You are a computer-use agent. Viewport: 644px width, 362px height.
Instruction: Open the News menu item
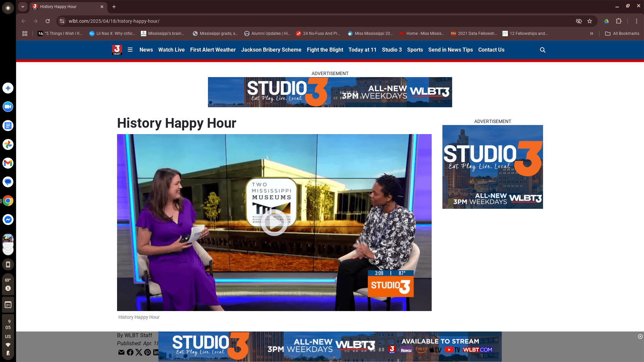pos(146,50)
